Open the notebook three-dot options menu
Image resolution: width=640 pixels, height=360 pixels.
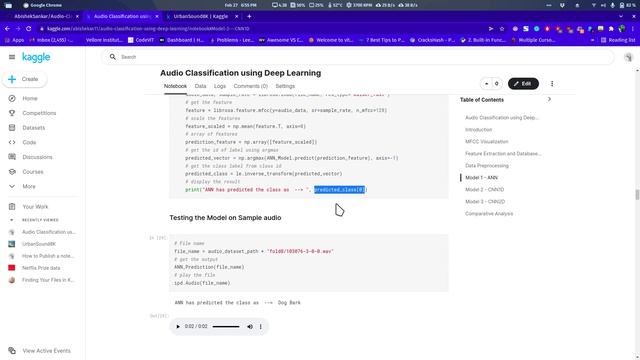tap(552, 84)
